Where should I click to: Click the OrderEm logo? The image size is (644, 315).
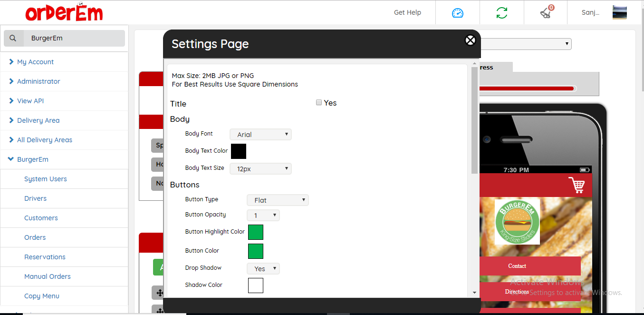coord(64,13)
